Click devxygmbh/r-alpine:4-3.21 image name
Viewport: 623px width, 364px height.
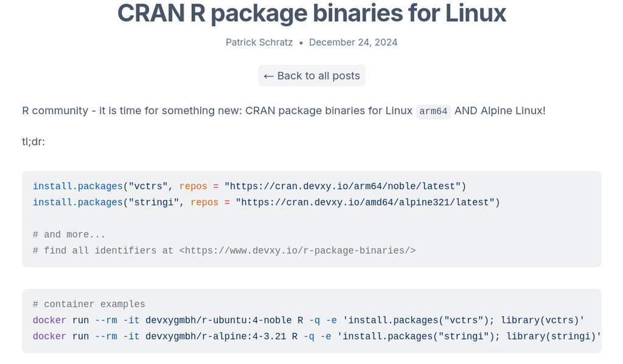(216, 336)
